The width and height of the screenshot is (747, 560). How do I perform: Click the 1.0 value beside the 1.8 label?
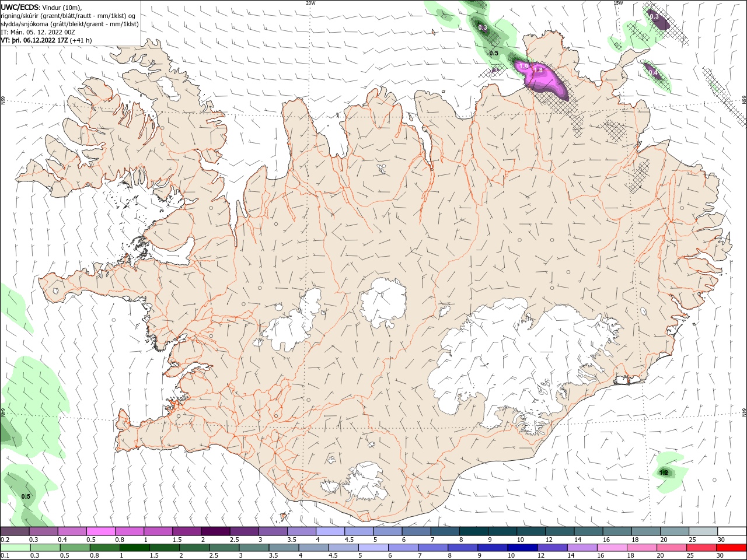pyautogui.click(x=523, y=66)
